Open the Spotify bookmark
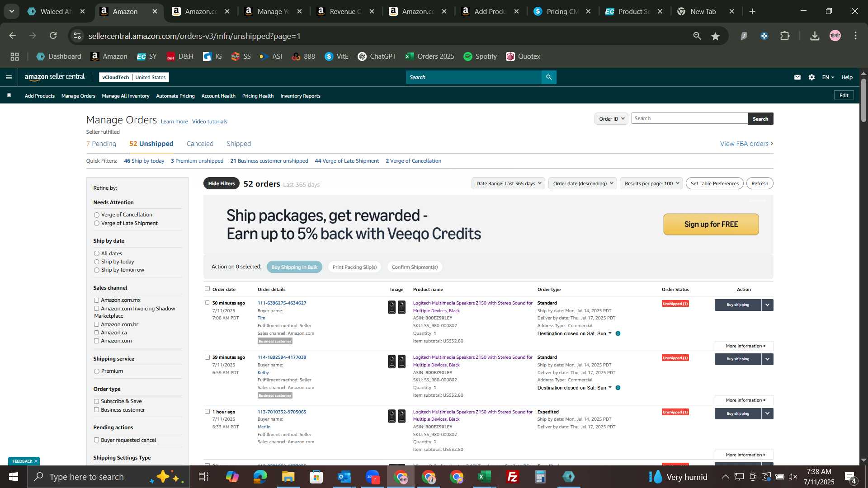The height and width of the screenshot is (488, 868). [x=480, y=56]
